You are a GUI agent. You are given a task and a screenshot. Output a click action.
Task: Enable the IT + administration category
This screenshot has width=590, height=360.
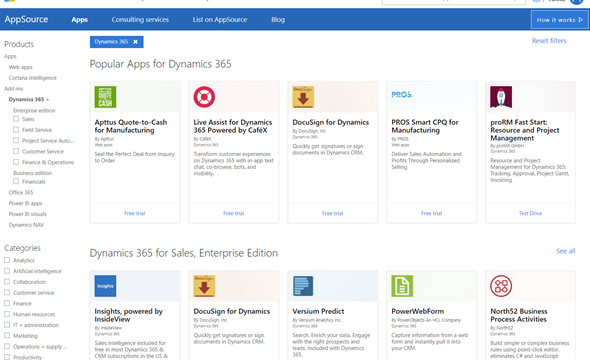point(7,325)
